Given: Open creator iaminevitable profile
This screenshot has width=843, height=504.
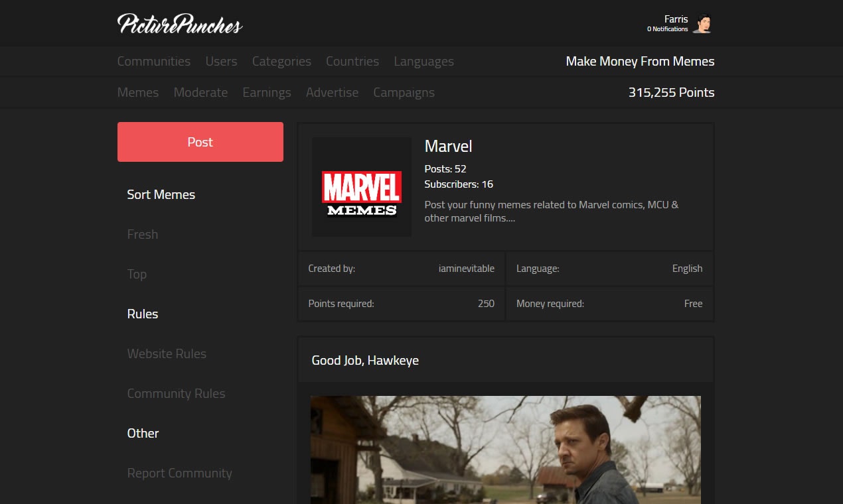Looking at the screenshot, I should (x=466, y=269).
